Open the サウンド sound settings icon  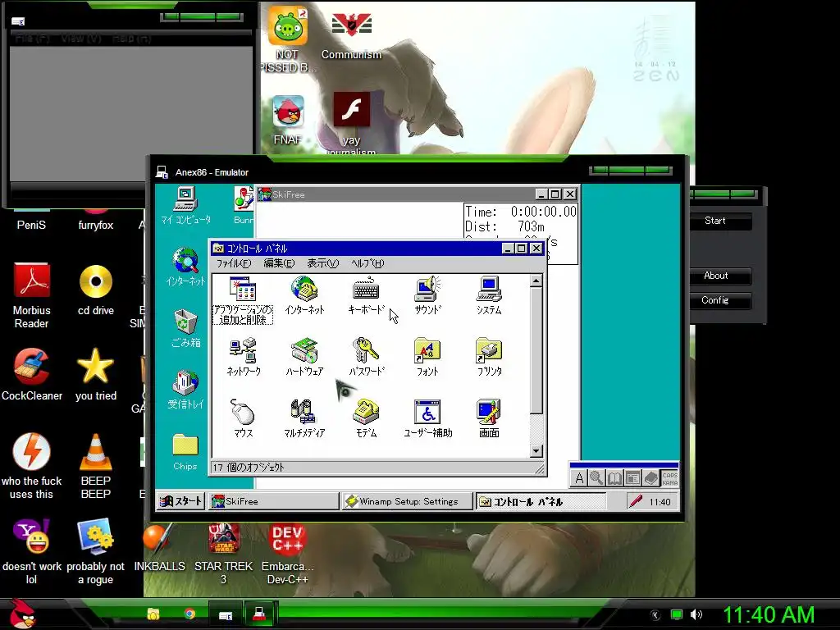click(x=427, y=295)
